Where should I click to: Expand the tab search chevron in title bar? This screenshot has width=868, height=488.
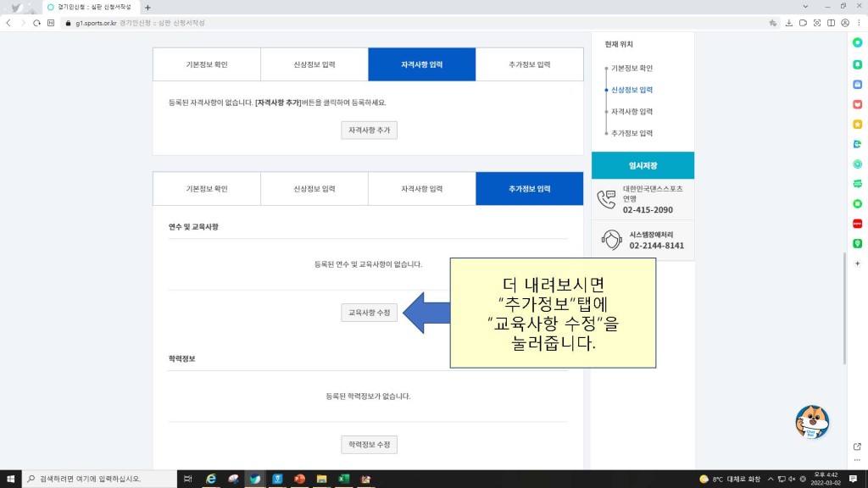click(804, 7)
